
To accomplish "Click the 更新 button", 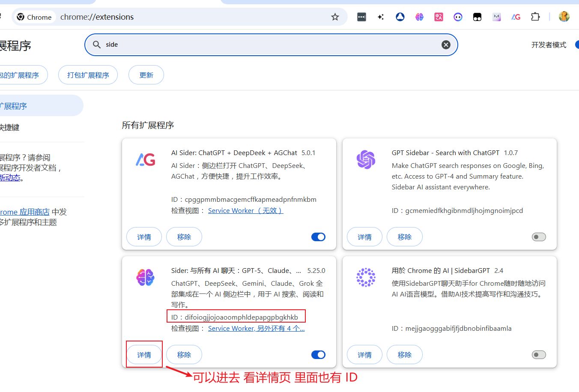I will pyautogui.click(x=146, y=75).
